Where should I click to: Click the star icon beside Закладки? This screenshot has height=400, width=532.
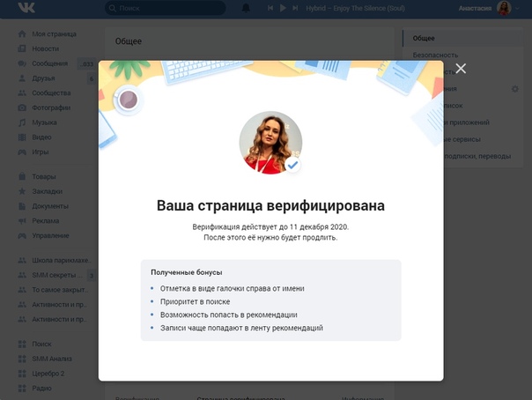[22, 191]
